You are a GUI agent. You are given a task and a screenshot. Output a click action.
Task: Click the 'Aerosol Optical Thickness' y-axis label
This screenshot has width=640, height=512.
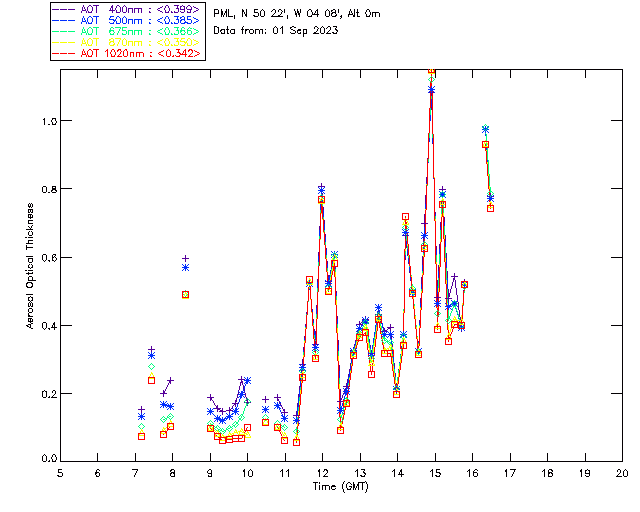click(30, 266)
